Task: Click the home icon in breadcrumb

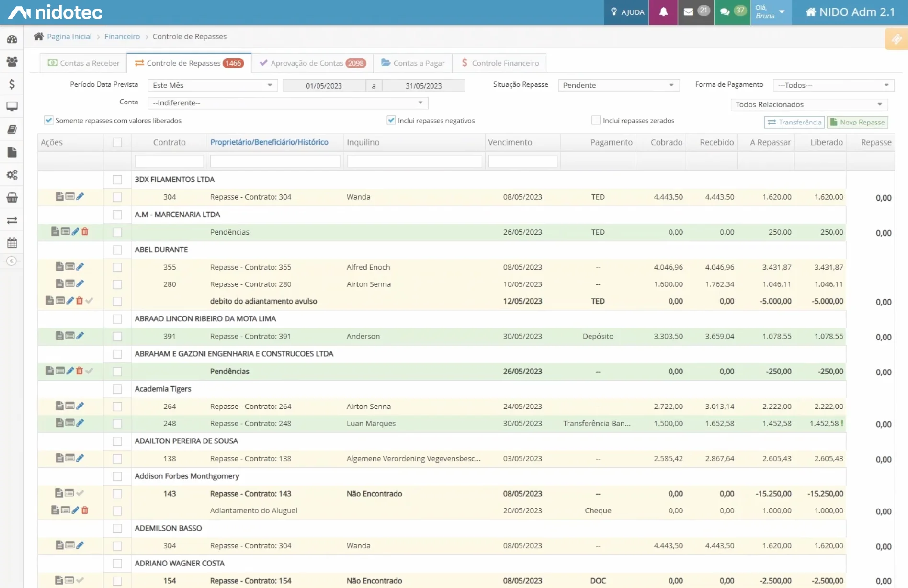Action: [39, 36]
